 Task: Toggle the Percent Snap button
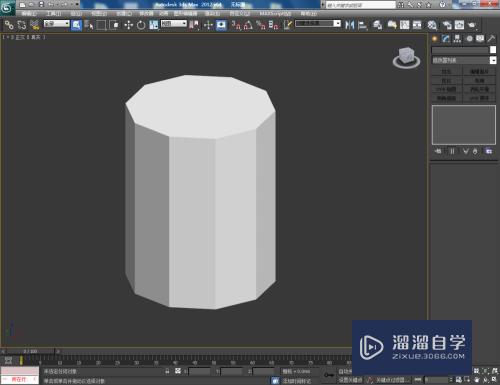point(261,25)
